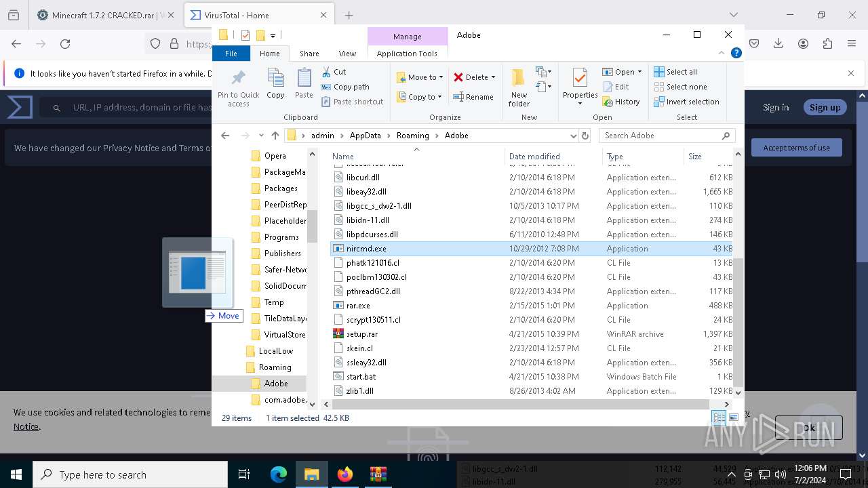868x488 pixels.
Task: Click the Firefox Reload page button
Action: point(65,43)
